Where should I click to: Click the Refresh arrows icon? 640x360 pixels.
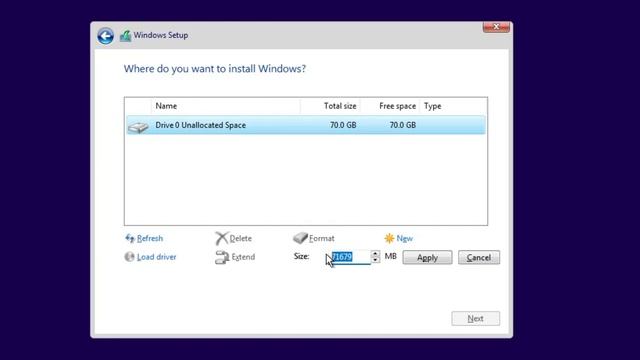[x=130, y=238]
